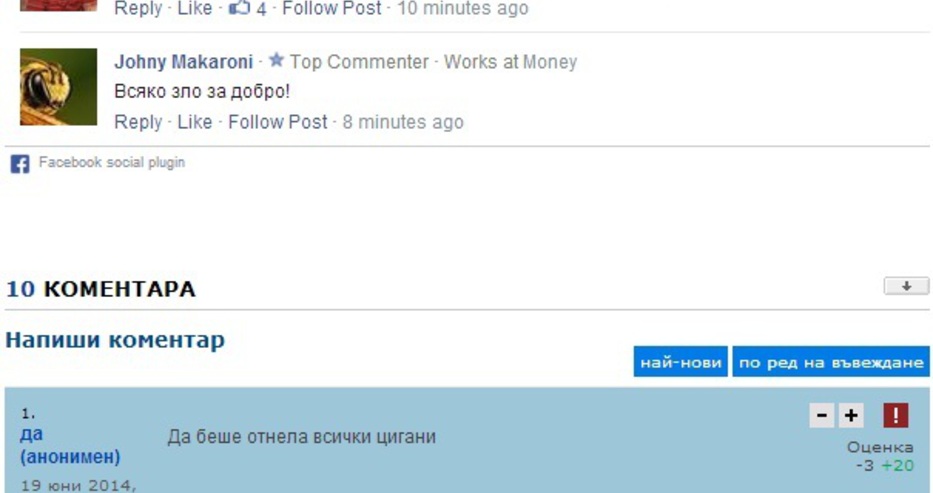The width and height of the screenshot is (933, 493).
Task: Open Johny Makaroni's bee avatar
Action: pos(58,87)
